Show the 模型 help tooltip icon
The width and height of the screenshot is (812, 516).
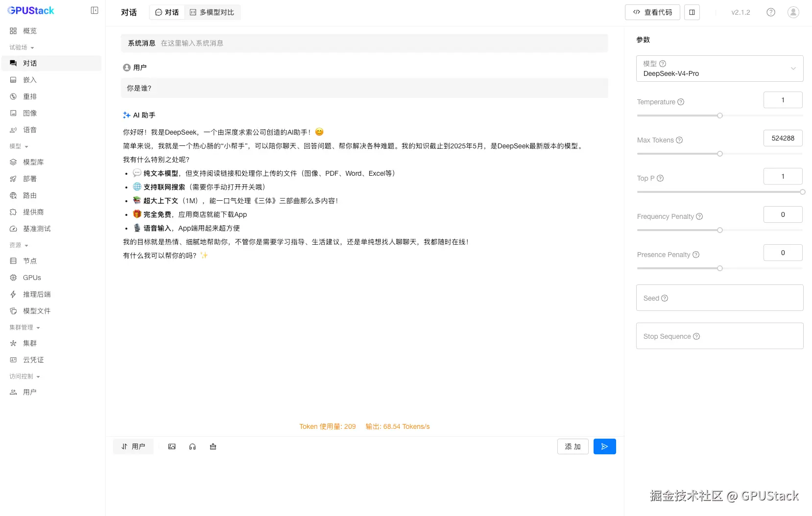(x=663, y=64)
